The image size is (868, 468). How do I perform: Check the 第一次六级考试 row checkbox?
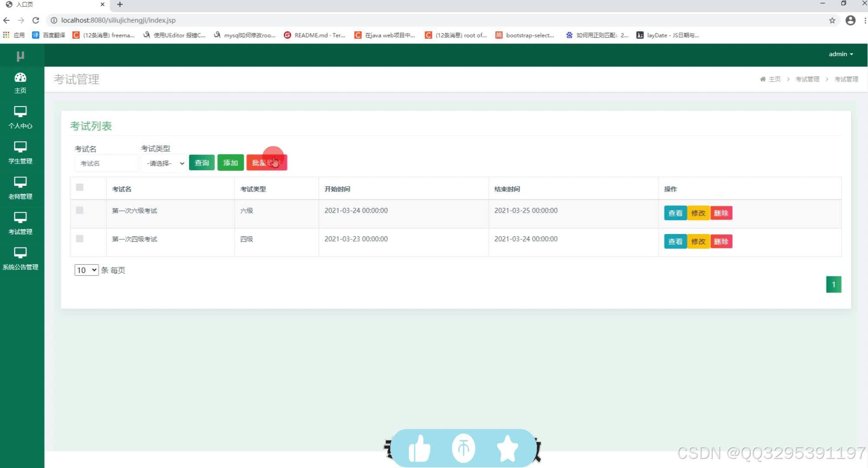pos(80,210)
